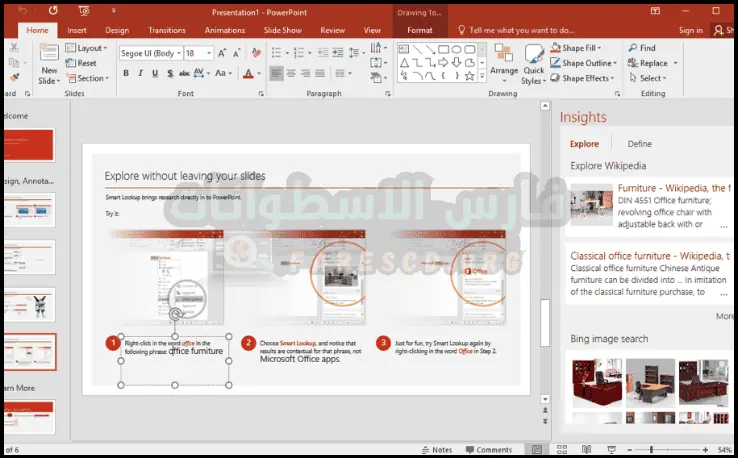Convert to SmartArt icon

coord(378,77)
